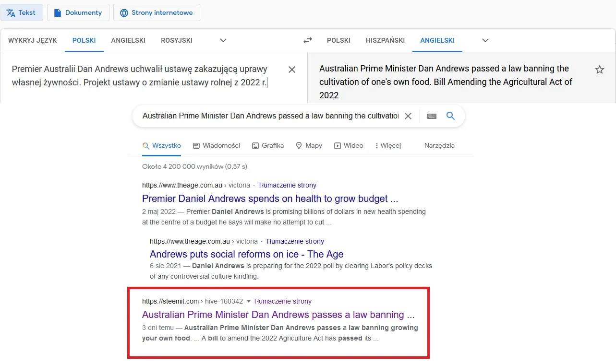616x364 pixels.
Task: Switch to Strony internetowe translation mode
Action: point(157,12)
